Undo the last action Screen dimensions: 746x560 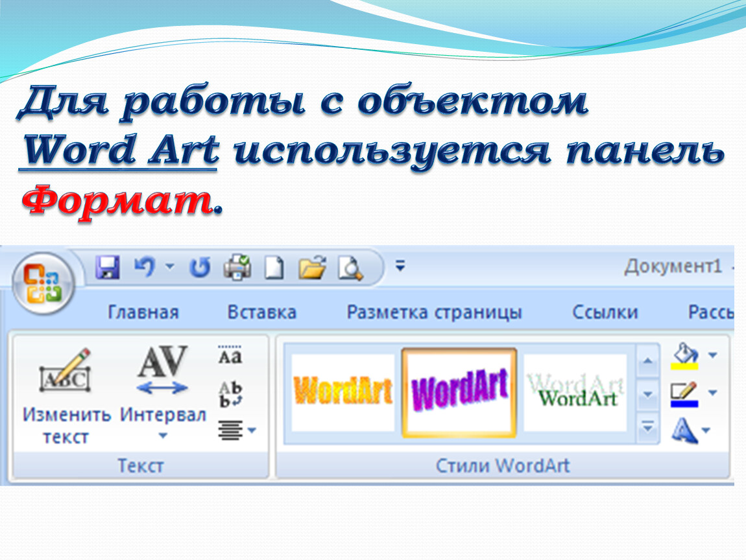[x=145, y=266]
